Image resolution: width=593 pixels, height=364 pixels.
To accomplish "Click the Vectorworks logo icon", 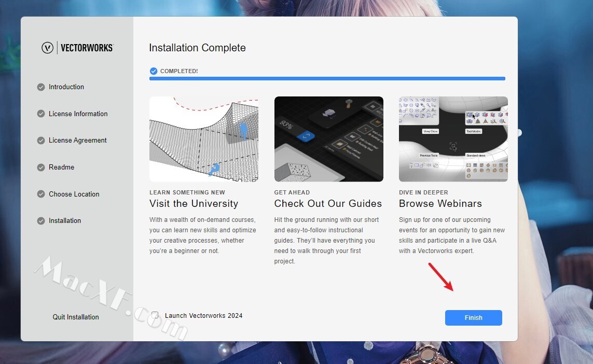I will point(47,48).
